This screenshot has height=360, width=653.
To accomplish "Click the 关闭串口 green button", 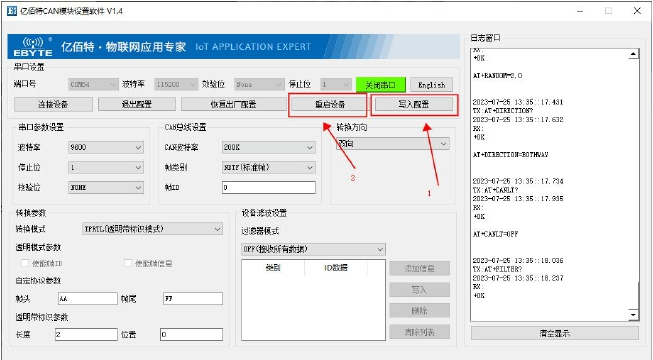I will [381, 85].
